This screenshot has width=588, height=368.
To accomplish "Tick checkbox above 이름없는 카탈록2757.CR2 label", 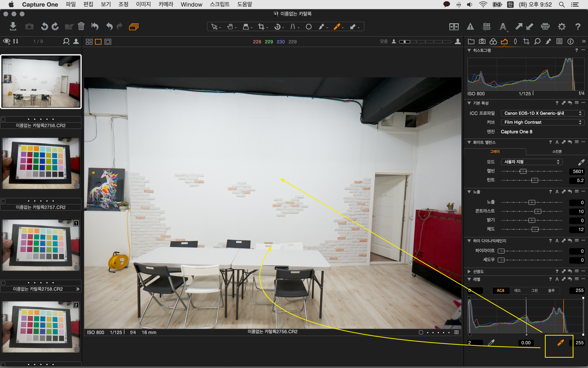I will [3, 201].
